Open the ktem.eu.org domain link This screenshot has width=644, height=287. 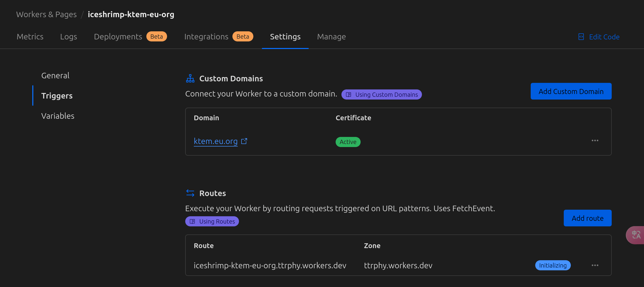tap(216, 141)
